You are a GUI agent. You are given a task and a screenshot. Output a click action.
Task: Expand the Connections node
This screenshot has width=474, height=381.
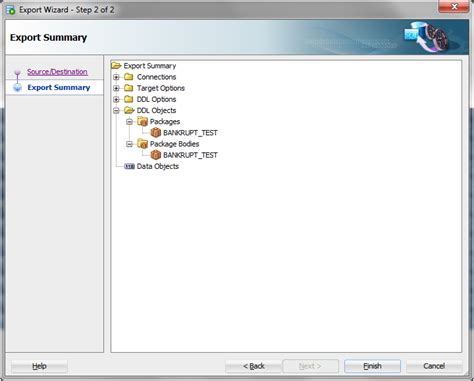(x=116, y=77)
